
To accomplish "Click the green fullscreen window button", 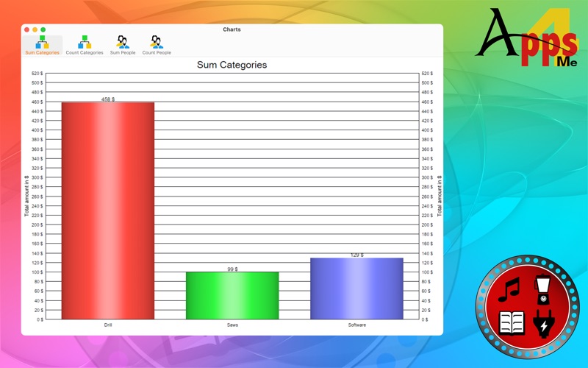I will [43, 29].
